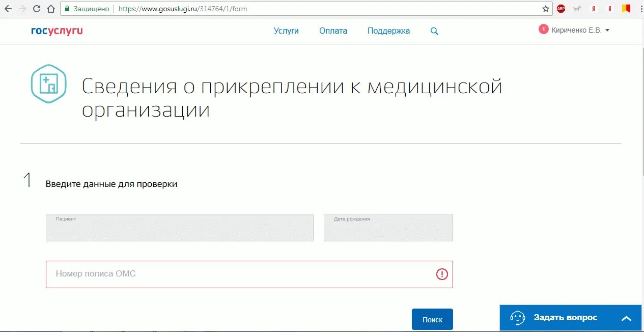Expand the Кириченко Е.В. account dropdown
Image resolution: width=644 pixels, height=332 pixels.
pyautogui.click(x=580, y=30)
